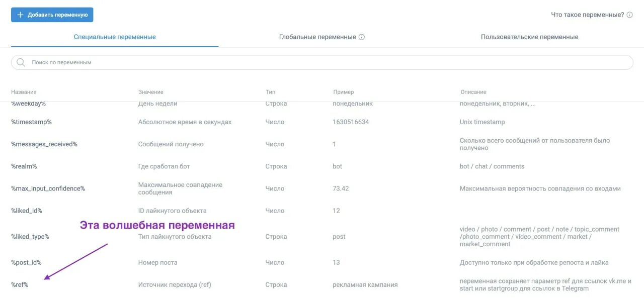The image size is (644, 301).
Task: Click the %post_id% variable name
Action: pos(26,262)
